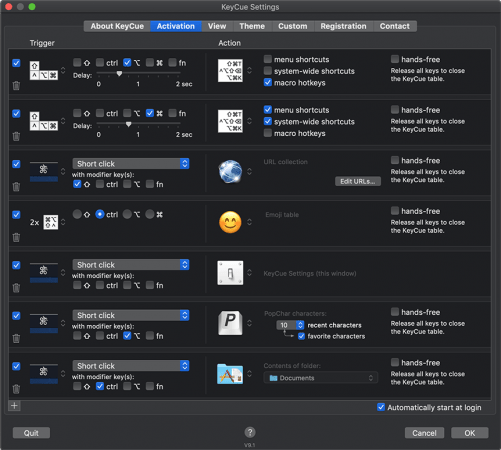Screen dimensions: 501x450
Task: Open Short click dropdown in URL collection row
Action: (x=131, y=164)
